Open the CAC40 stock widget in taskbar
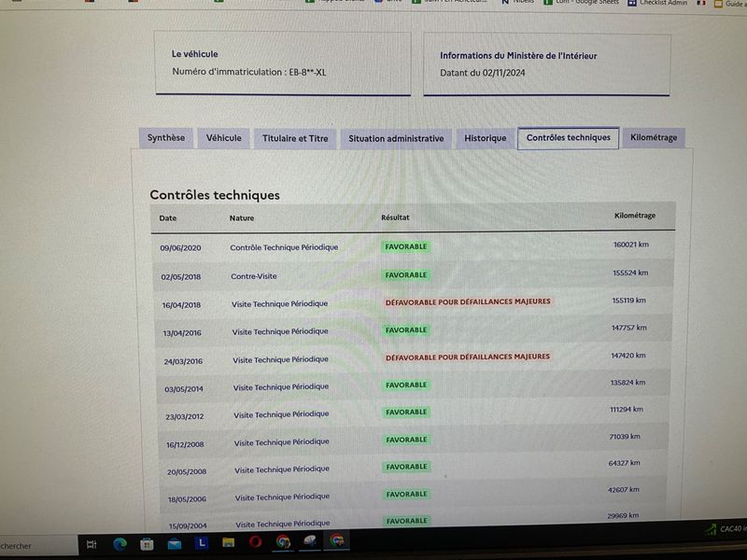The height and width of the screenshot is (560, 747). (x=726, y=528)
